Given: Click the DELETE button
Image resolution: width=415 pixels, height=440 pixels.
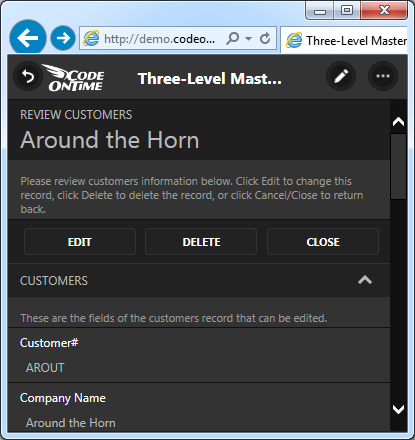Looking at the screenshot, I should tap(201, 242).
